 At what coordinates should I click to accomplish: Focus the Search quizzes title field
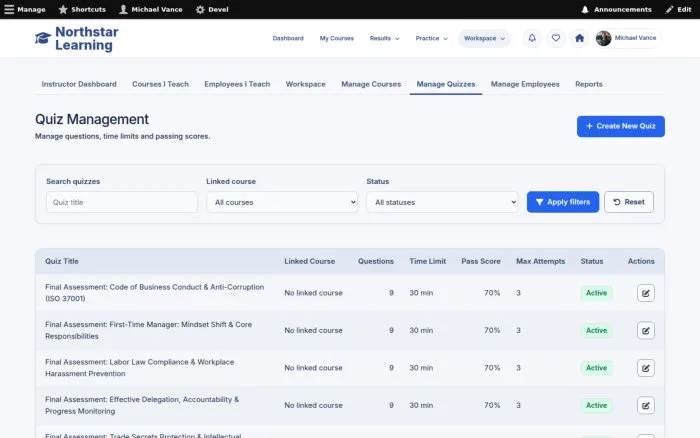(121, 202)
